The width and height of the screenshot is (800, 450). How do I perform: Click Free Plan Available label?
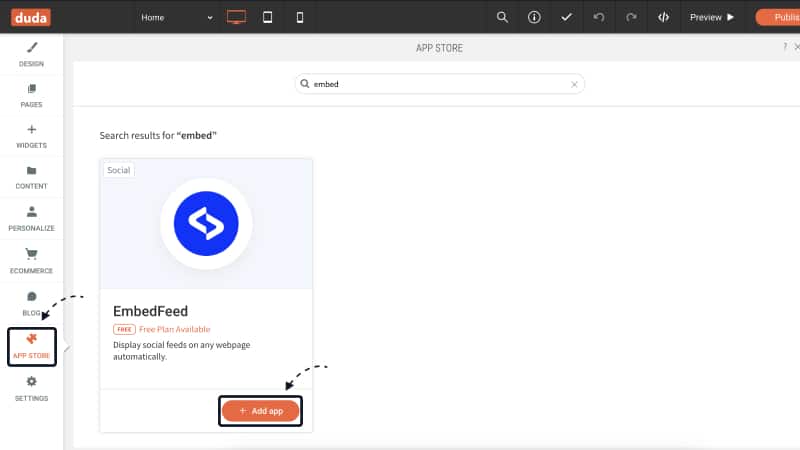coord(174,329)
